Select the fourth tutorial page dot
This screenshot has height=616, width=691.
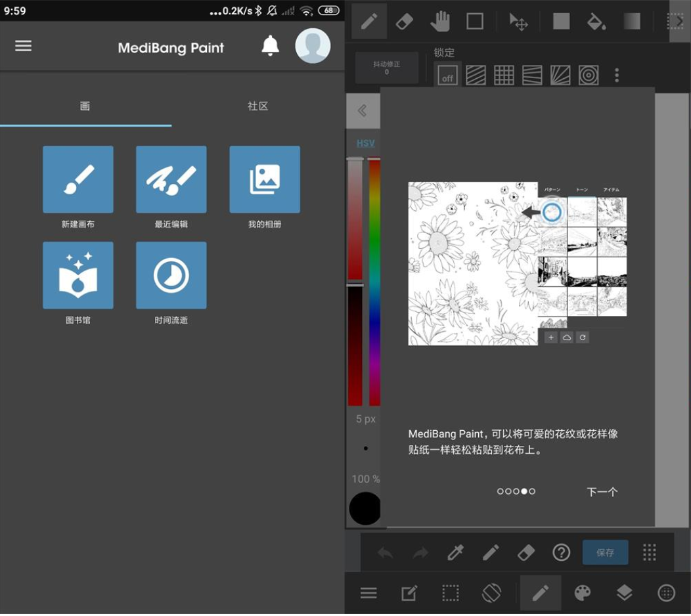pos(524,491)
